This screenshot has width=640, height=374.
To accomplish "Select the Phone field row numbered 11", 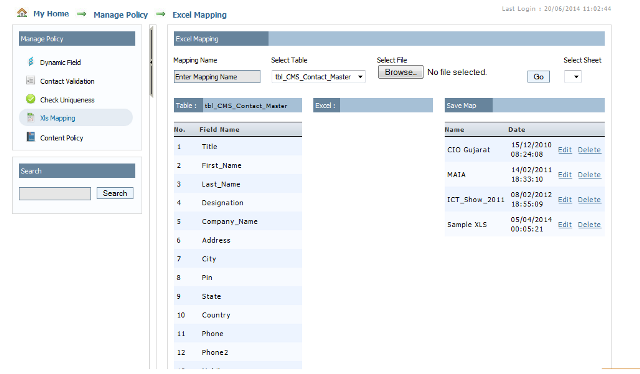I will pyautogui.click(x=238, y=334).
